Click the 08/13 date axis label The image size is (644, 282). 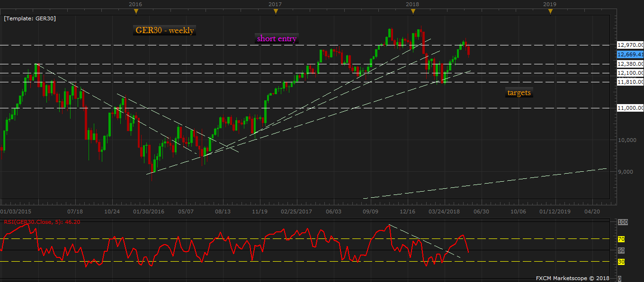click(223, 211)
